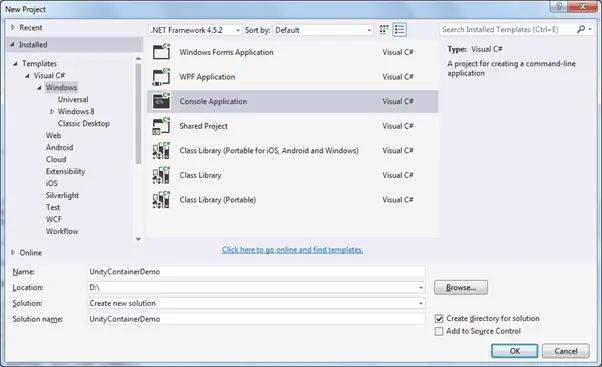Collapse the Templates tree node

(15, 64)
